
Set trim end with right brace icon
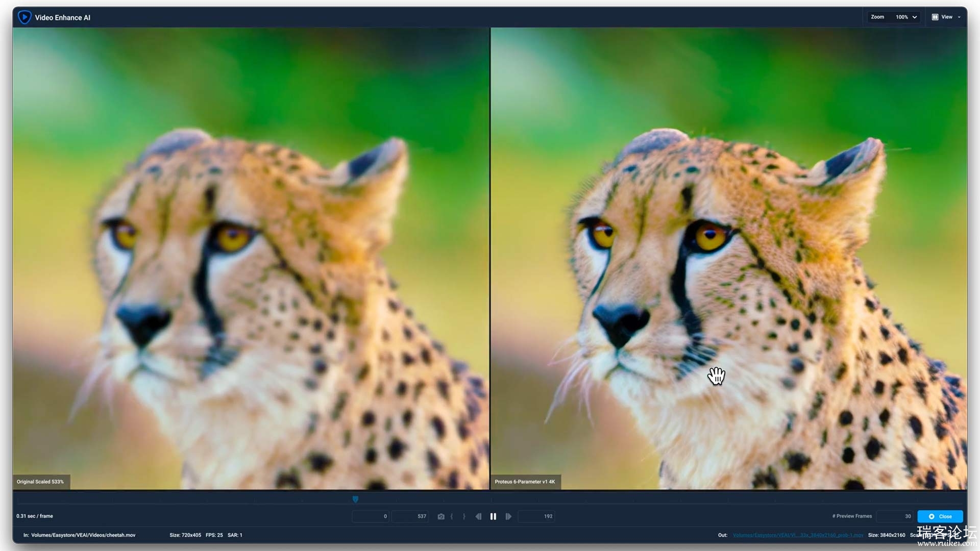(464, 516)
